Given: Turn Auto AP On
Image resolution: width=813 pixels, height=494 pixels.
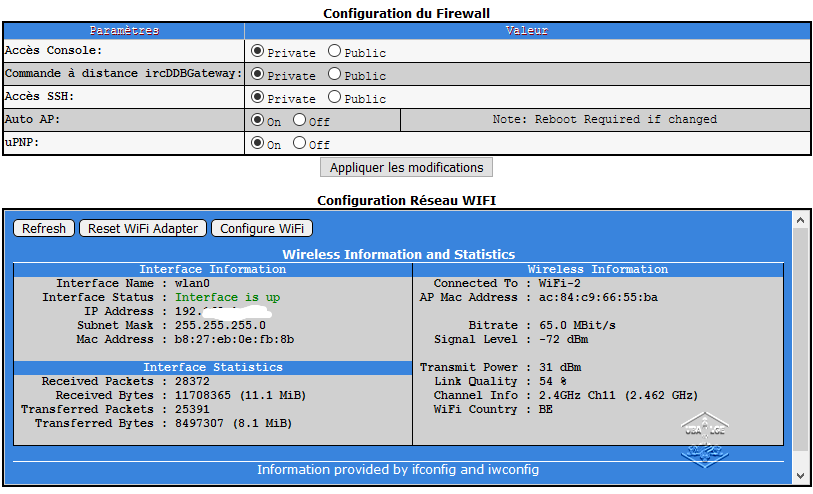Looking at the screenshot, I should tap(257, 120).
